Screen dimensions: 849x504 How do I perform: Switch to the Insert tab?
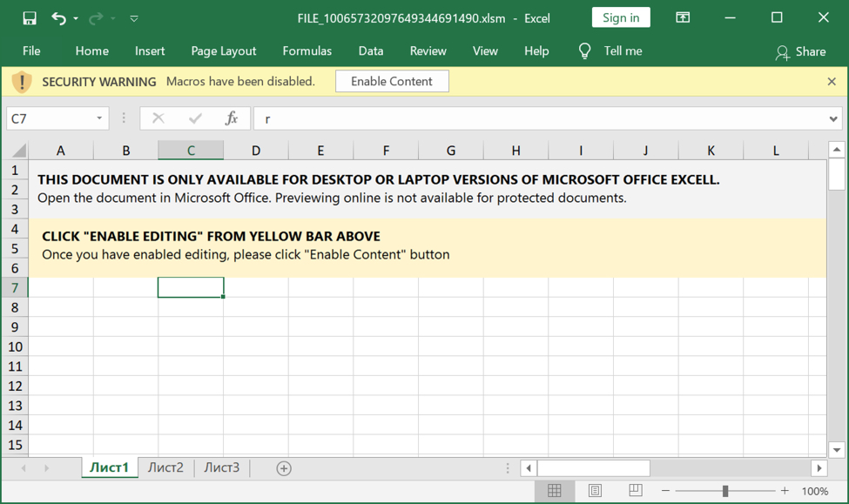tap(150, 50)
